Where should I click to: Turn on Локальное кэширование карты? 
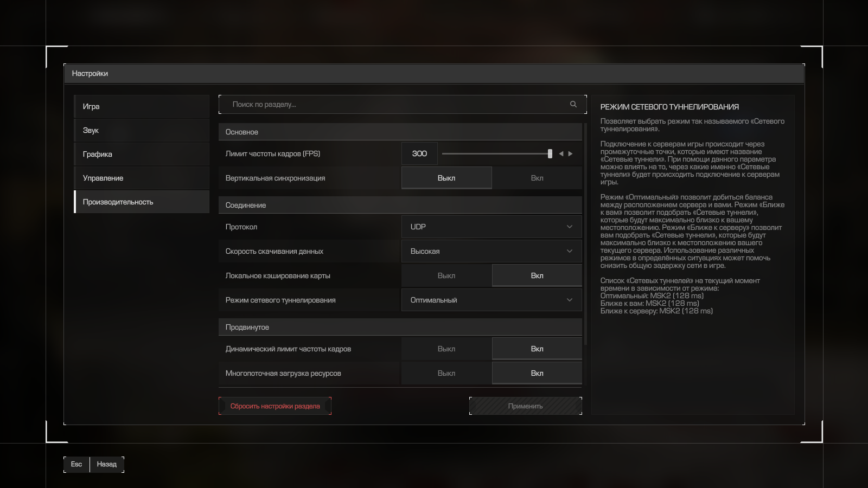(x=537, y=275)
